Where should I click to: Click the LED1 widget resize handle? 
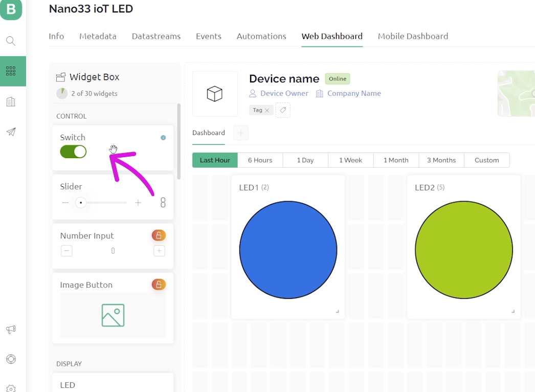click(x=338, y=312)
